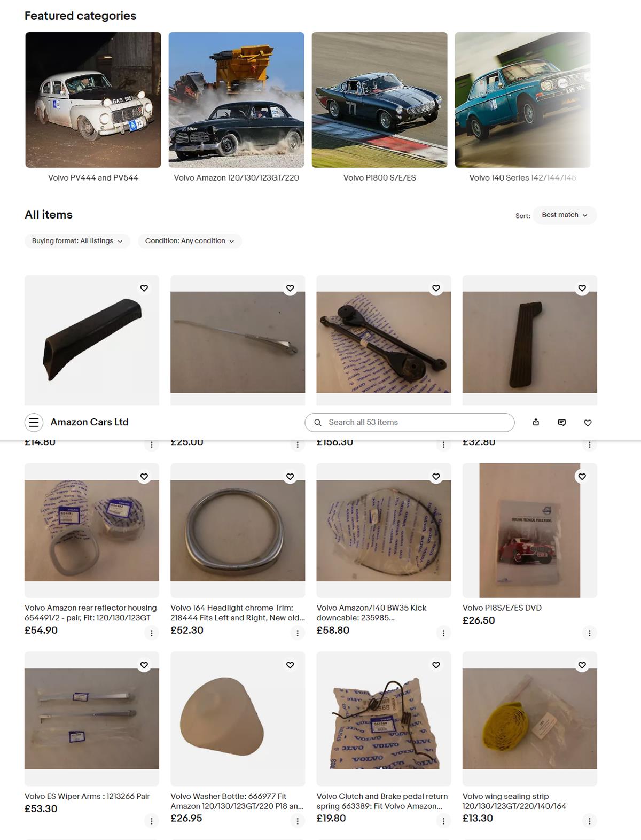Expand the Best match sort dropdown

(x=565, y=215)
